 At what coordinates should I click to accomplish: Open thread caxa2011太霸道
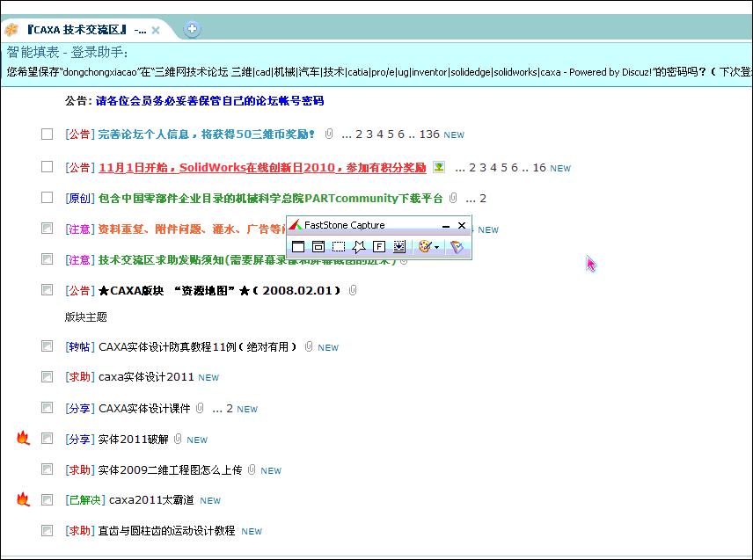tap(151, 500)
